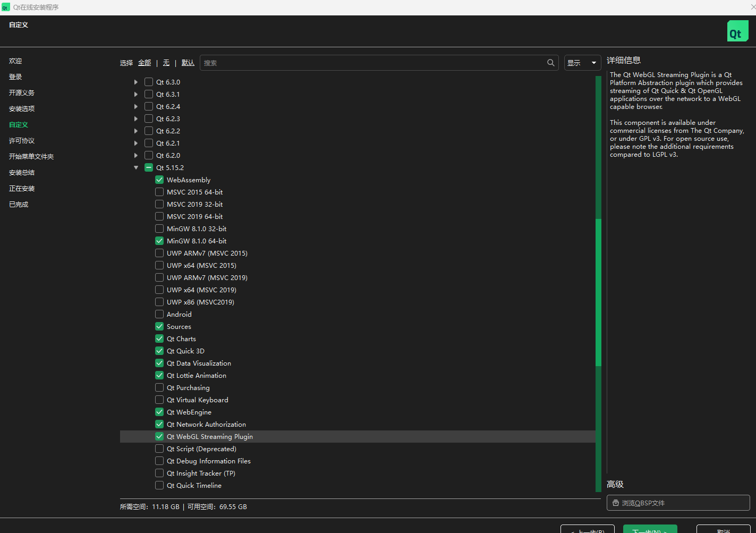Uncheck Qt WebEngine
Image resolution: width=756 pixels, height=533 pixels.
pos(159,412)
